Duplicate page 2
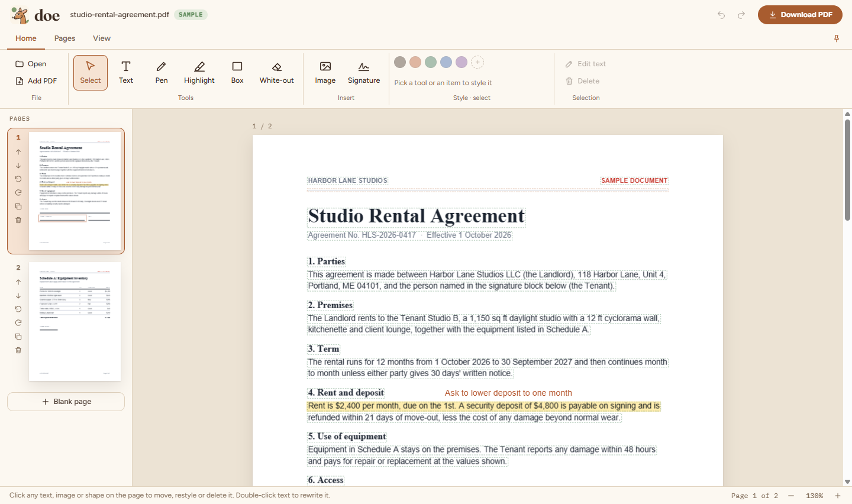The width and height of the screenshot is (852, 504). pyautogui.click(x=18, y=337)
